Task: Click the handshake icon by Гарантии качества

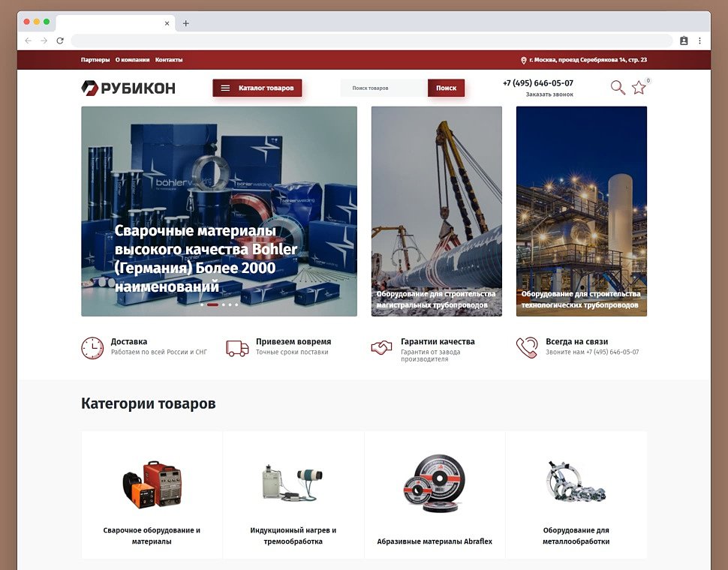Action: click(382, 348)
